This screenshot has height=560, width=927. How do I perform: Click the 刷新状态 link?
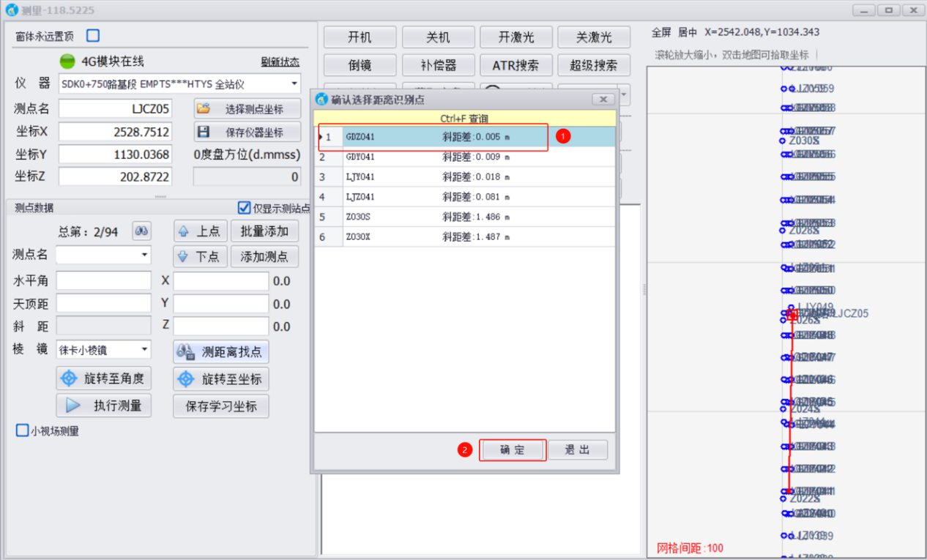(x=280, y=62)
